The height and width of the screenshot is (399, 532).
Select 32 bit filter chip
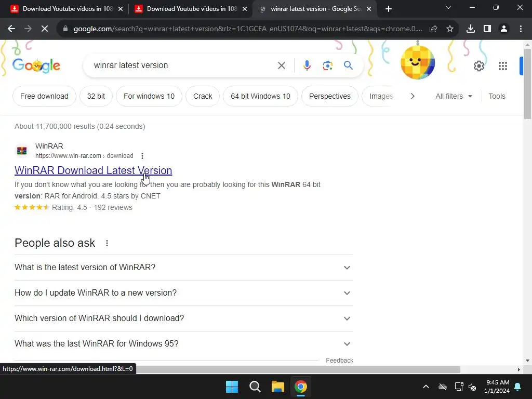click(96, 96)
